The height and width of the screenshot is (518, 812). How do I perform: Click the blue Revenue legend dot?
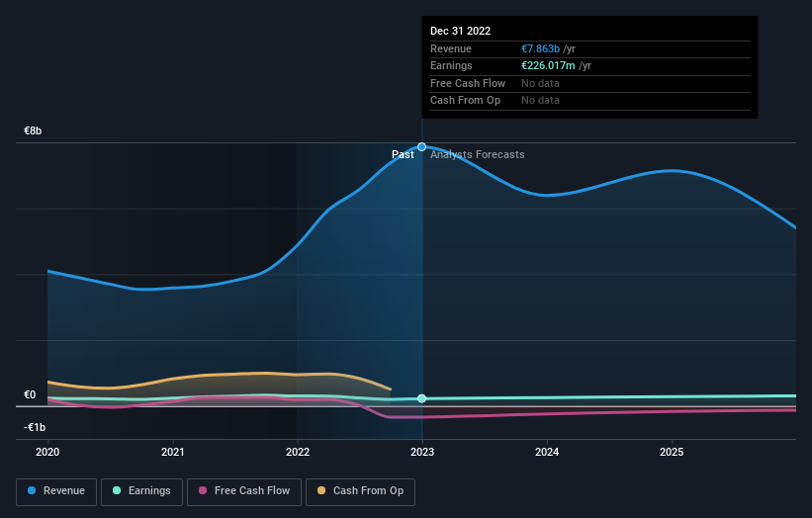32,490
